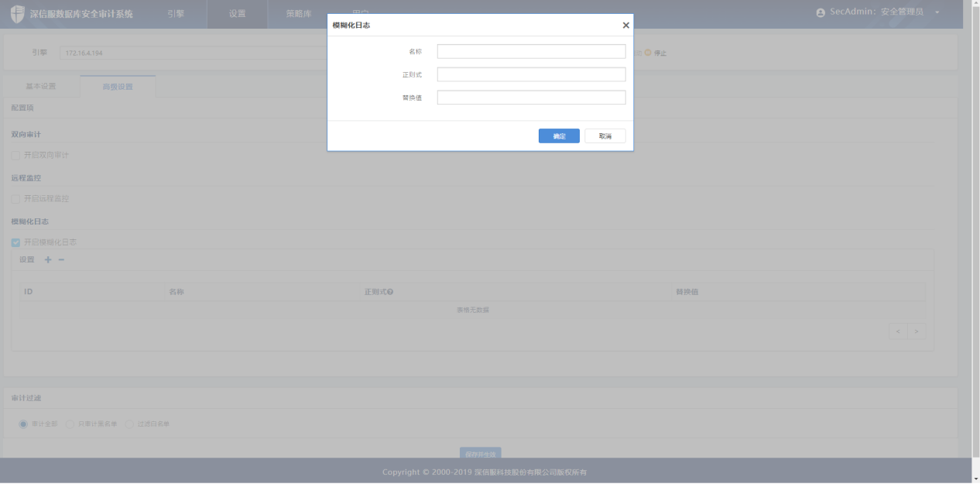Uncheck the 开启模糊化日志 checkbox
Screen dimensions: 980x484
point(15,242)
